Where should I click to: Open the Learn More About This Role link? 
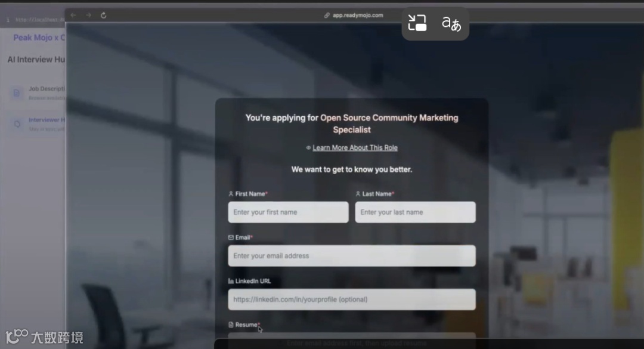355,147
